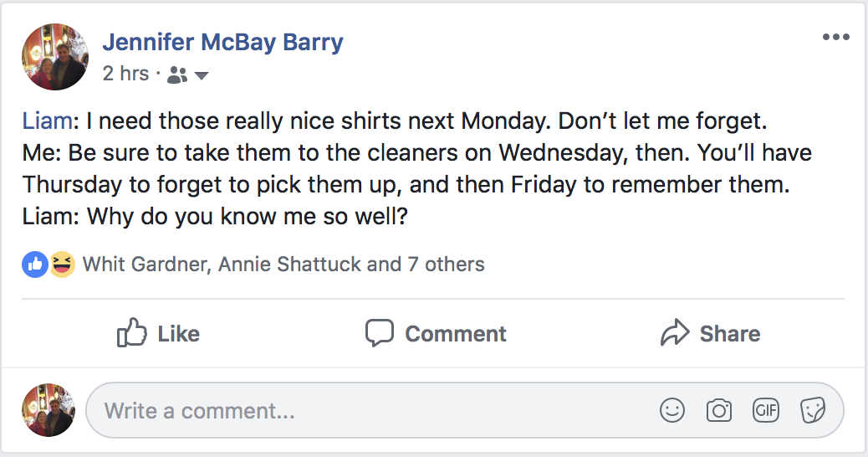Like the post with the thumbs-up button
868x457 pixels.
tap(158, 334)
